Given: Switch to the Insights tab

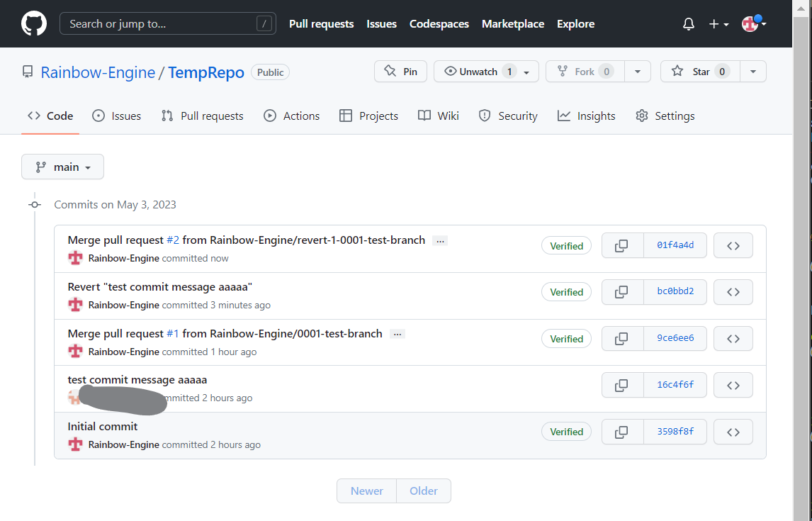Looking at the screenshot, I should [x=587, y=116].
